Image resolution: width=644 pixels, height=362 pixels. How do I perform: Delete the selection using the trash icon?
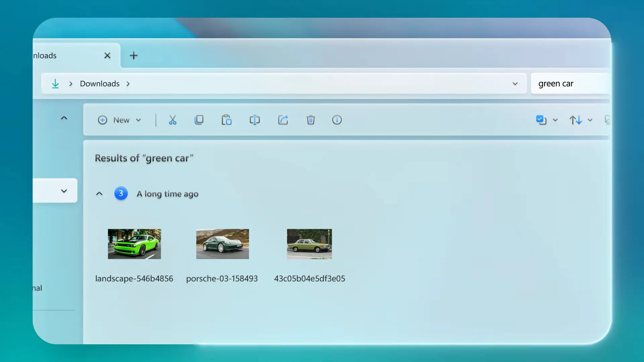[311, 120]
